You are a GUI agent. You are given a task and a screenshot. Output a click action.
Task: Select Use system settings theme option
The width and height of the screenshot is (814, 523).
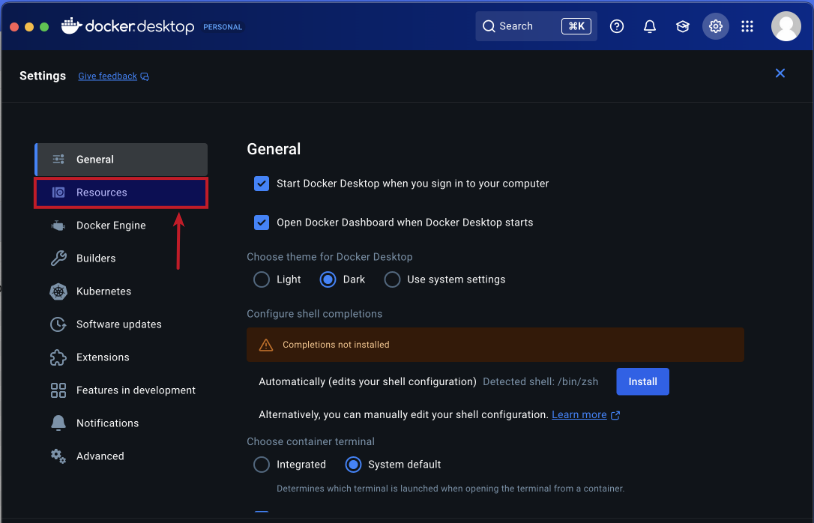pyautogui.click(x=392, y=279)
